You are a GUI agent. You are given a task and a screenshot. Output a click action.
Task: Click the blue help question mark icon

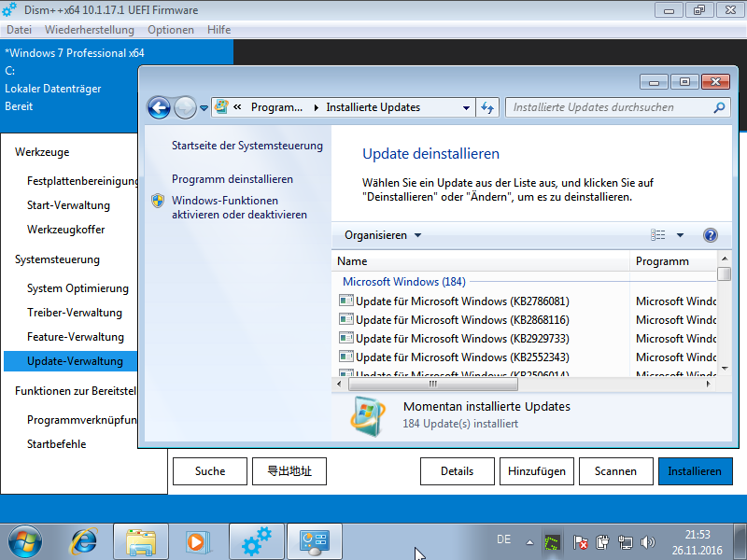pos(710,235)
